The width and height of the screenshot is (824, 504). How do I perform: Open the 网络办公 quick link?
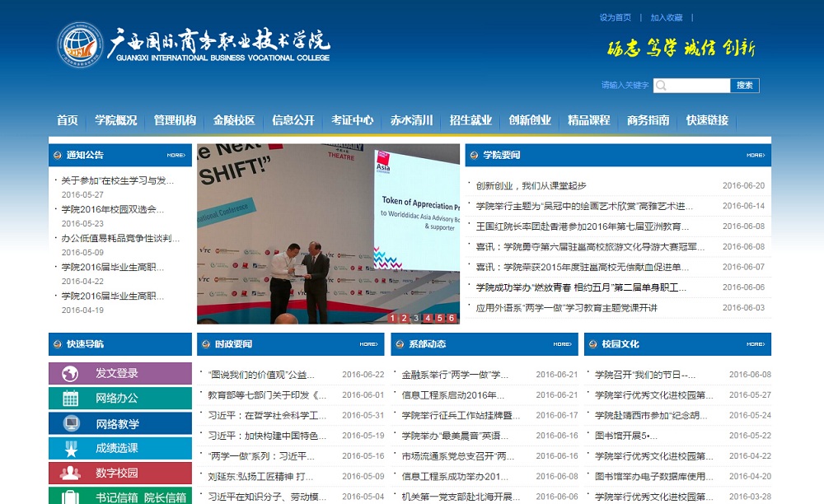click(x=120, y=398)
